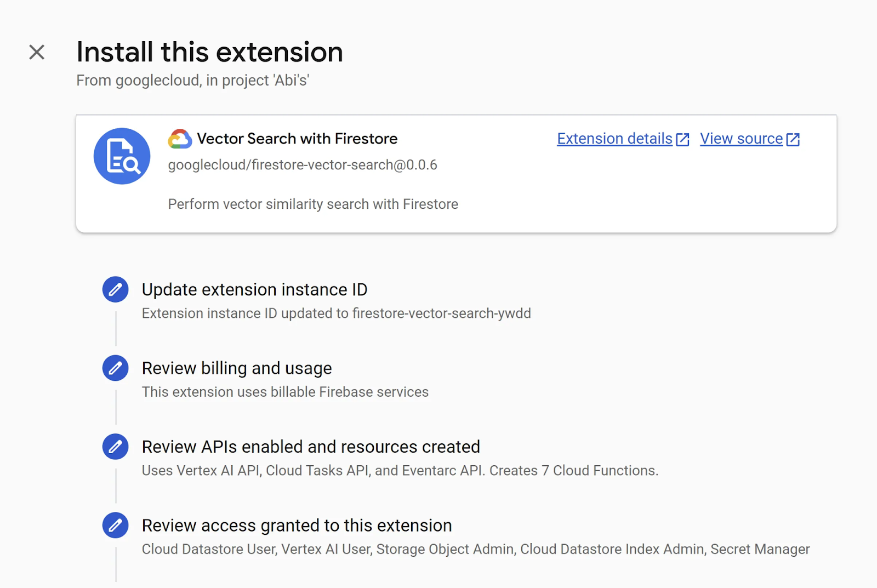Click the blue Firestore vector search extension icon
The image size is (877, 588).
pos(122,156)
